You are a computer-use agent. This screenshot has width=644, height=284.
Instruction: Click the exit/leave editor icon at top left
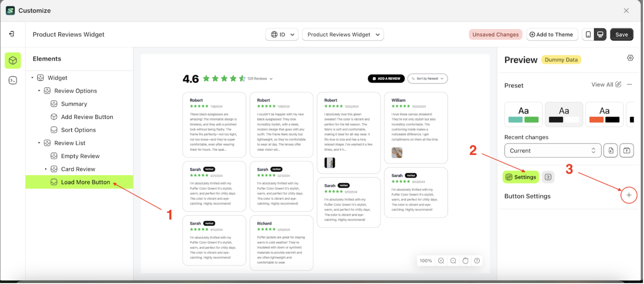[x=12, y=34]
